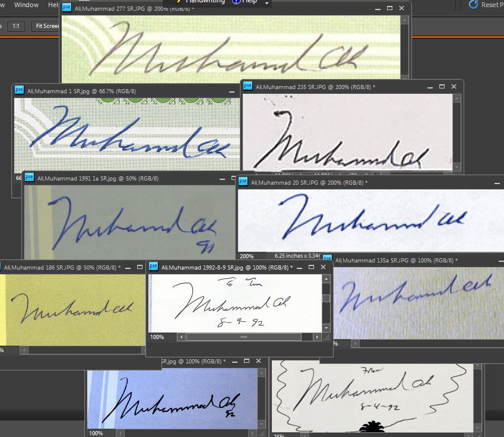Click scroll-down arrow in Ali,Muhammad 235 window
Screen dimensions: 504x437
457,167
